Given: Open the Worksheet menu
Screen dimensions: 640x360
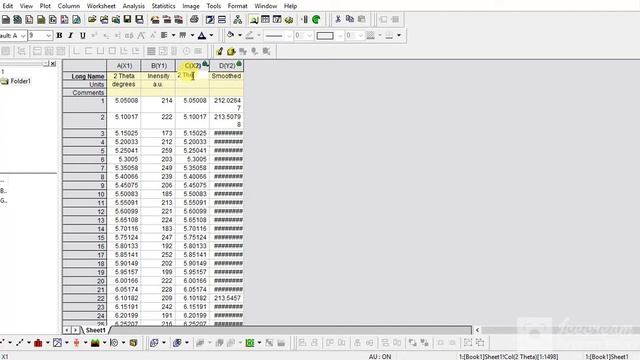Looking at the screenshot, I should 101,6.
